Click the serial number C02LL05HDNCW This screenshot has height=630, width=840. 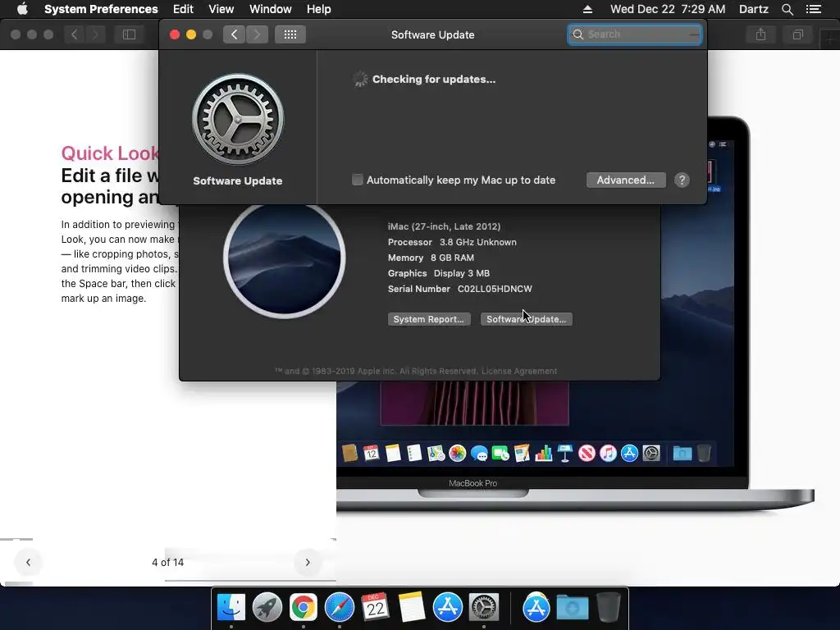pos(495,289)
